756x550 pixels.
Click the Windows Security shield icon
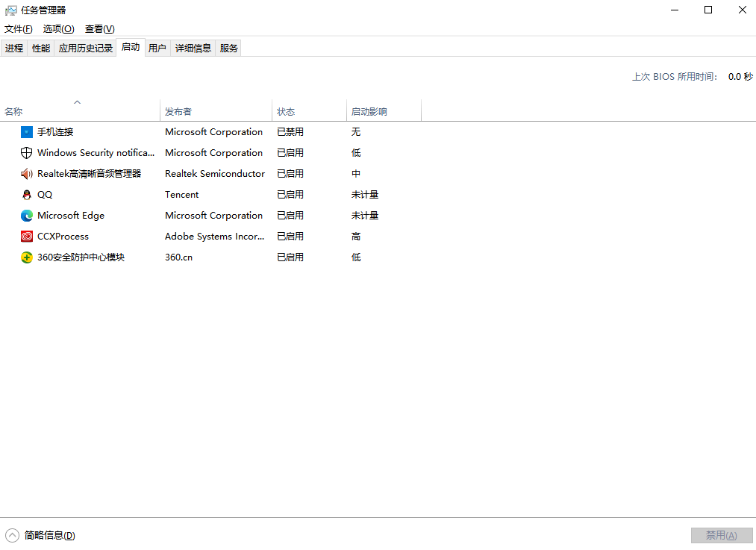pos(27,153)
